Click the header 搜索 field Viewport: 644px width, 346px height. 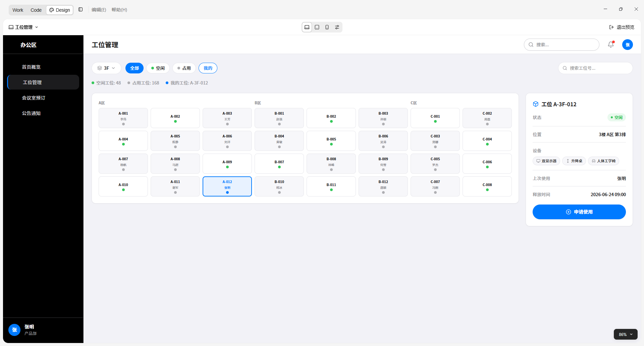[561, 45]
